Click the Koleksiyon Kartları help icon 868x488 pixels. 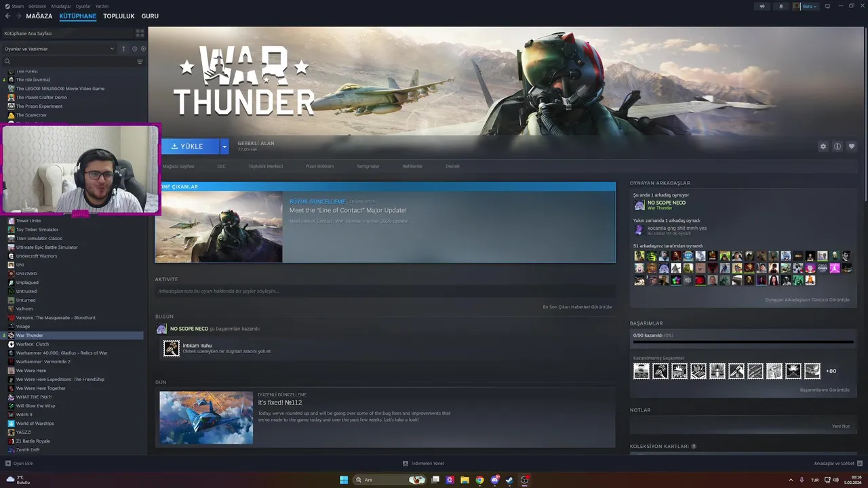click(x=694, y=447)
